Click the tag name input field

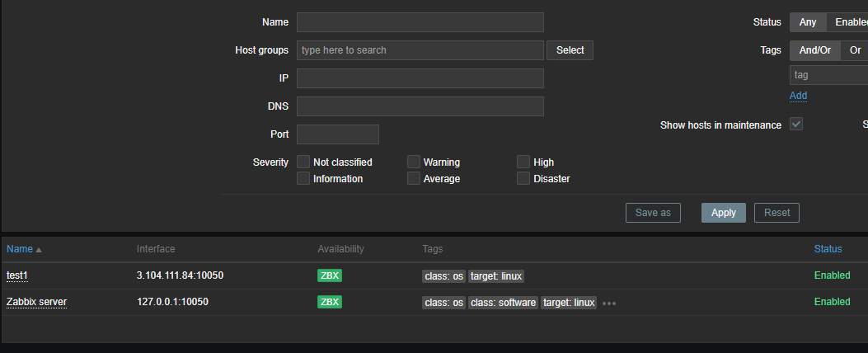tap(828, 75)
